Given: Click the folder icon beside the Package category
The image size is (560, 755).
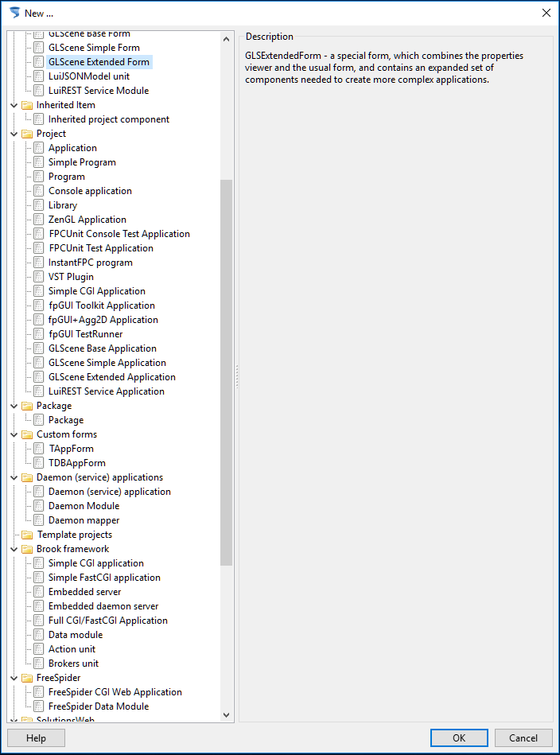Looking at the screenshot, I should tap(27, 406).
